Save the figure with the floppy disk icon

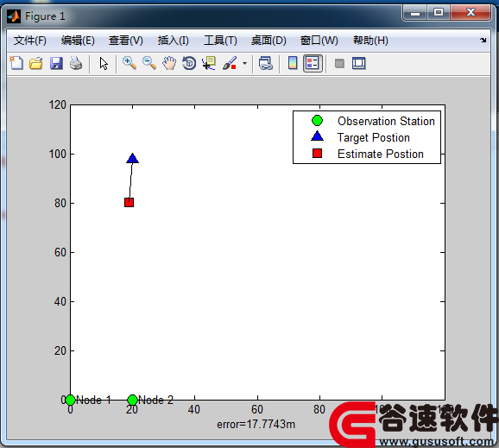coord(56,63)
